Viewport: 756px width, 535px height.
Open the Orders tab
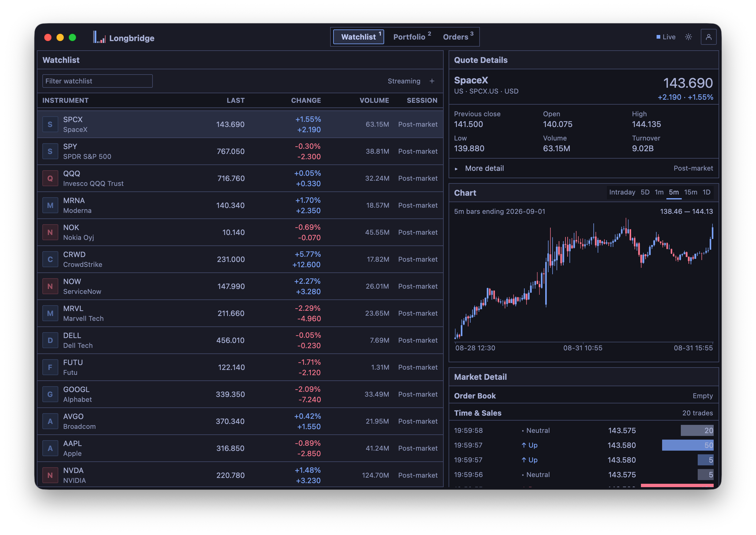click(458, 37)
